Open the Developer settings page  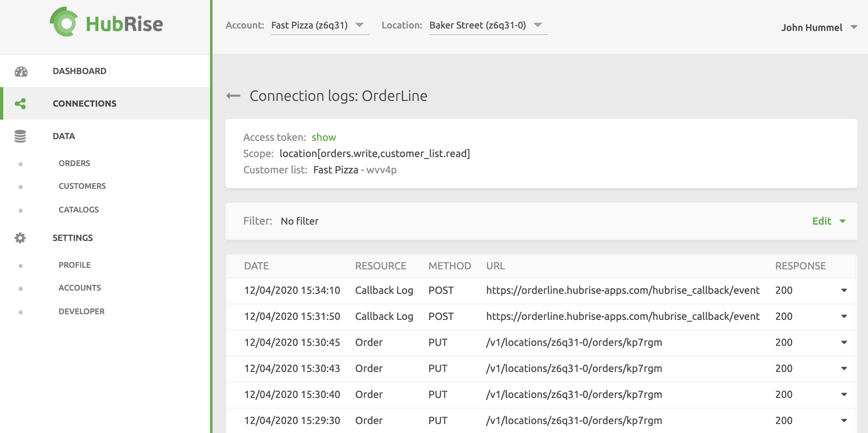pos(81,311)
